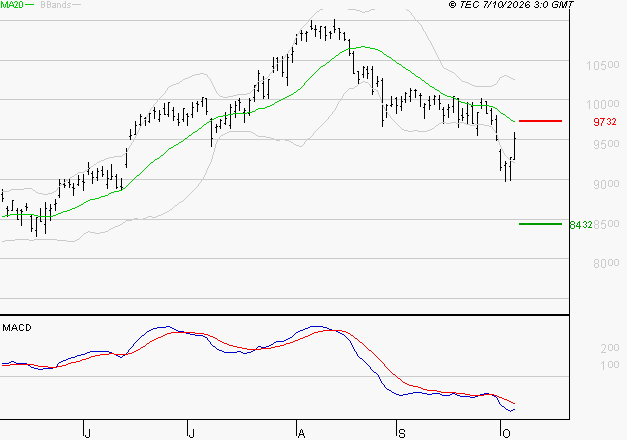Click the green 8432 support value
627x440 pixels.
[581, 225]
